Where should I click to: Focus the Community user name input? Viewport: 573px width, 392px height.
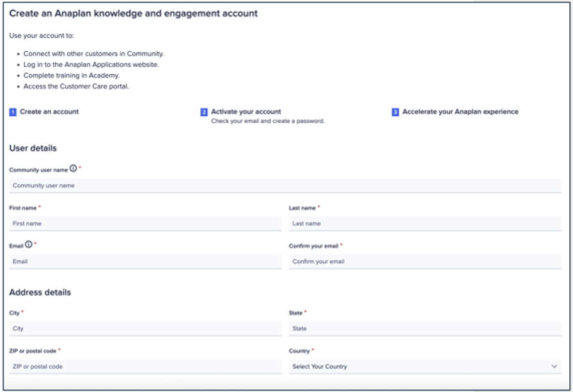click(x=285, y=185)
